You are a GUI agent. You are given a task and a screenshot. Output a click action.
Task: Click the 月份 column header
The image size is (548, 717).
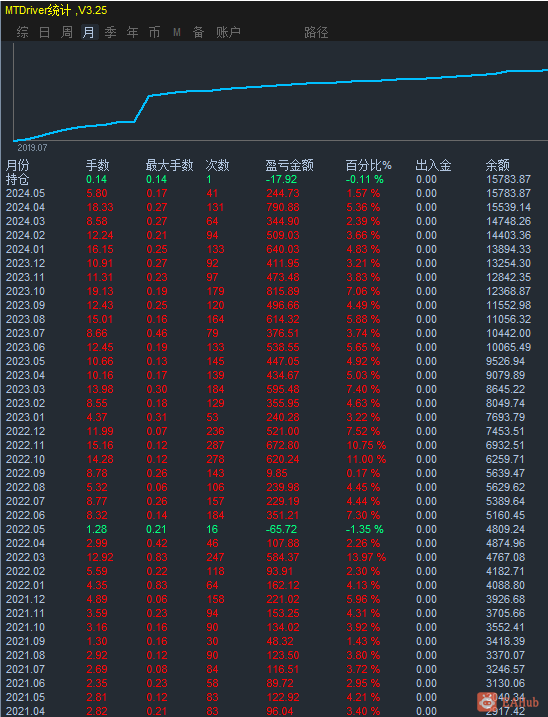(17, 165)
